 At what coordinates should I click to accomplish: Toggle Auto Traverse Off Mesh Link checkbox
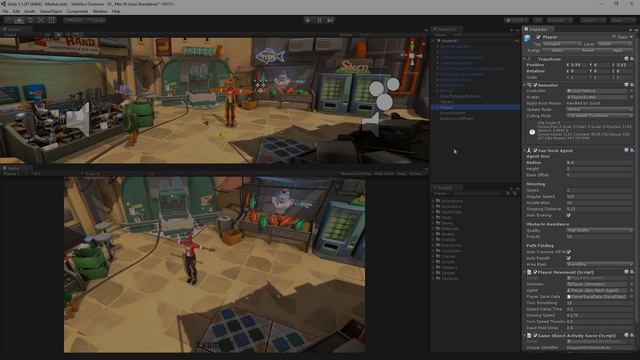click(x=569, y=252)
